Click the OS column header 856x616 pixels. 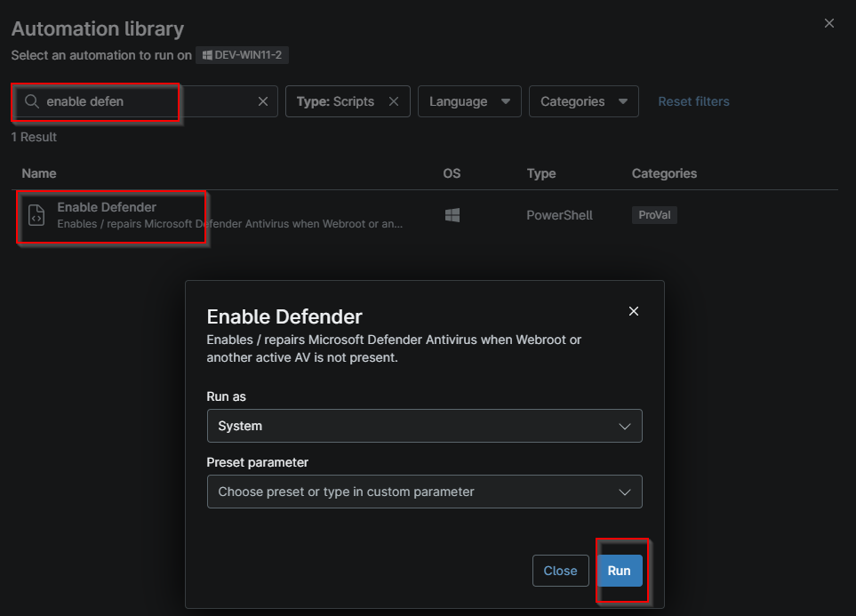click(452, 173)
